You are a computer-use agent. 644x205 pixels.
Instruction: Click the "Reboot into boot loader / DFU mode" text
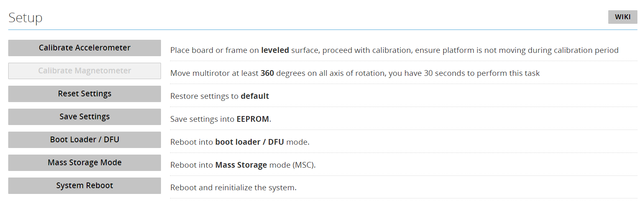[x=239, y=142]
